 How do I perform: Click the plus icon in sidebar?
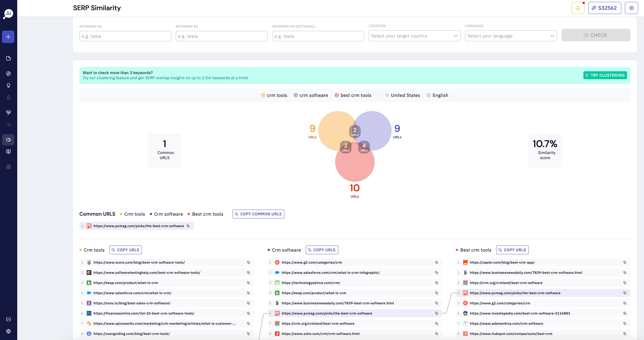8,37
